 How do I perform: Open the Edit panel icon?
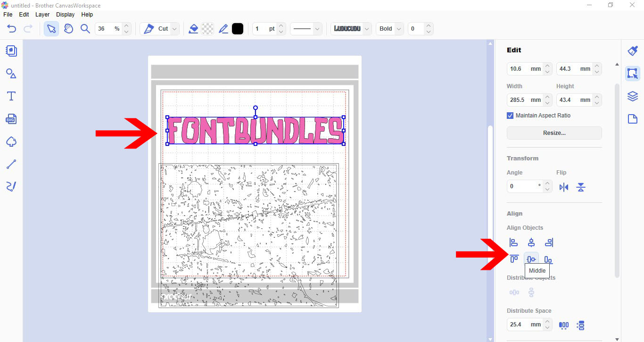click(633, 74)
